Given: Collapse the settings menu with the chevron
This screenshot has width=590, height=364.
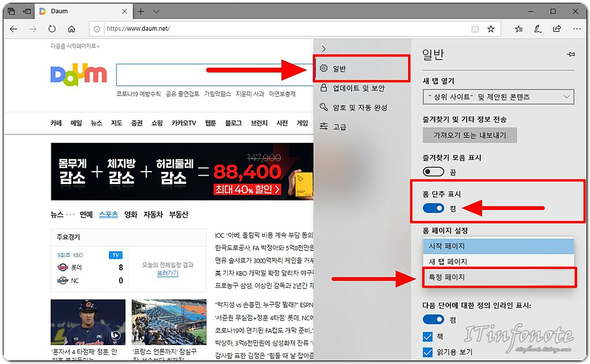Looking at the screenshot, I should click(323, 48).
